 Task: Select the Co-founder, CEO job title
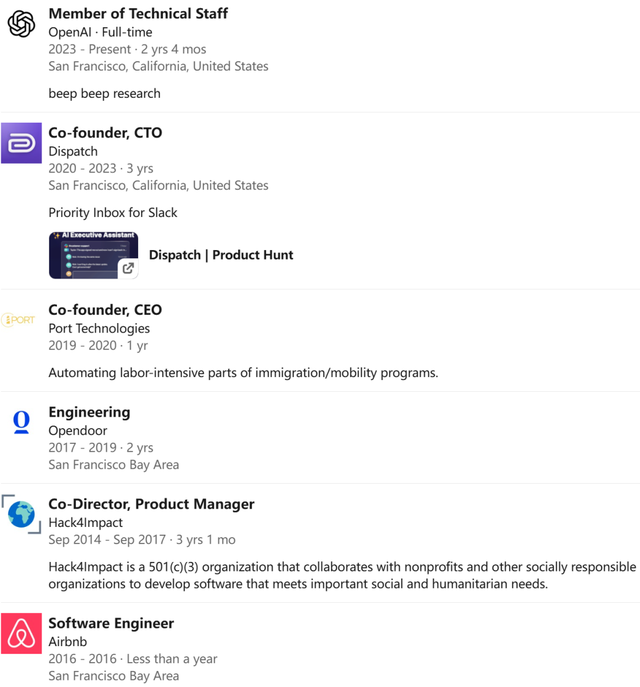click(x=105, y=310)
